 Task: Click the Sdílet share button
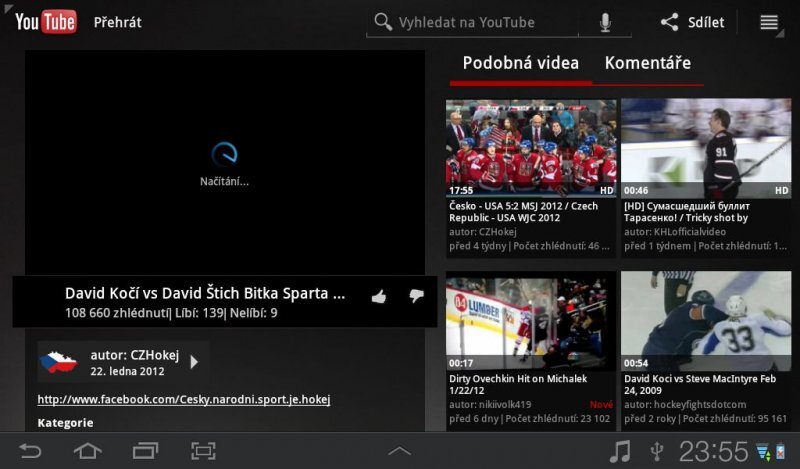coord(693,22)
